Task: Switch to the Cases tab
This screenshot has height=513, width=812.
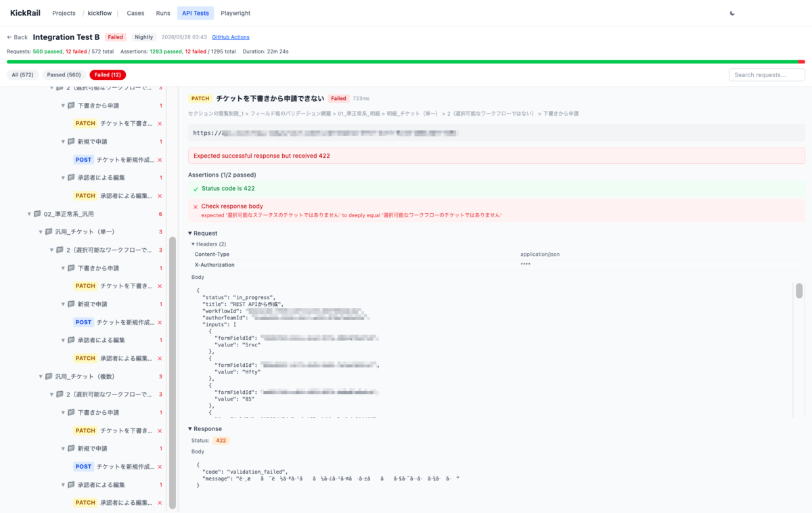Action: click(135, 13)
